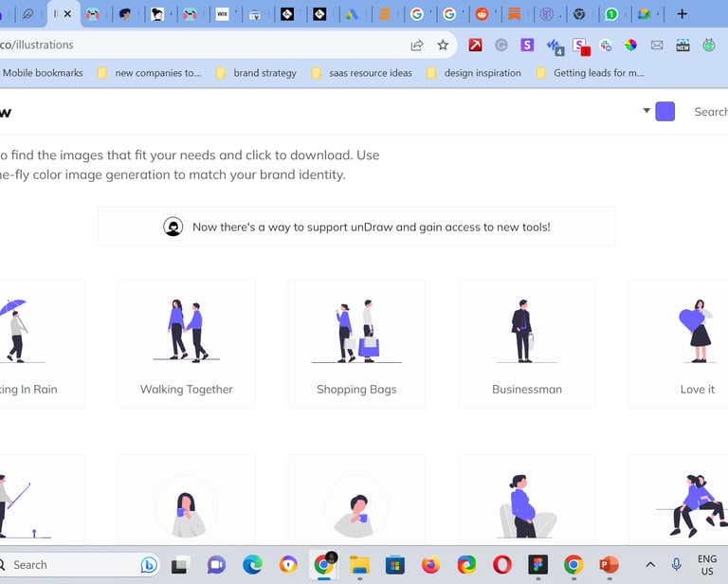The image size is (728, 584).
Task: Switch to the Reddit tab
Action: (482, 14)
